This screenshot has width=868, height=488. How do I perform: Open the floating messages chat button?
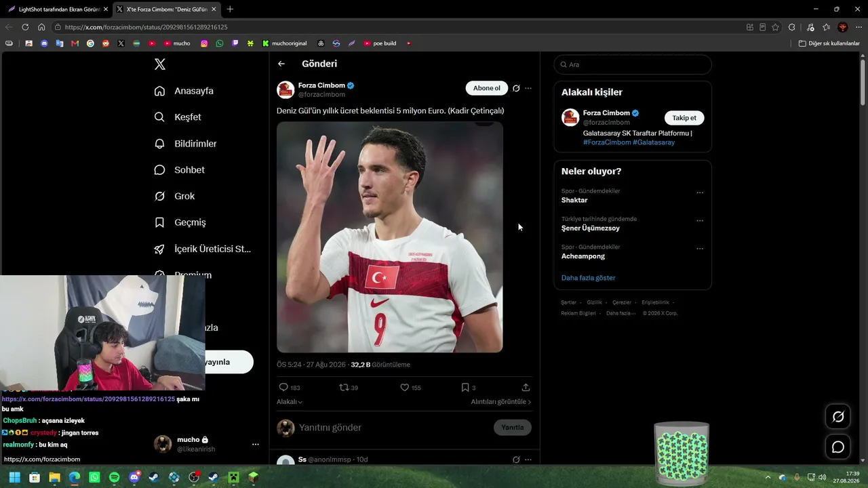(838, 447)
